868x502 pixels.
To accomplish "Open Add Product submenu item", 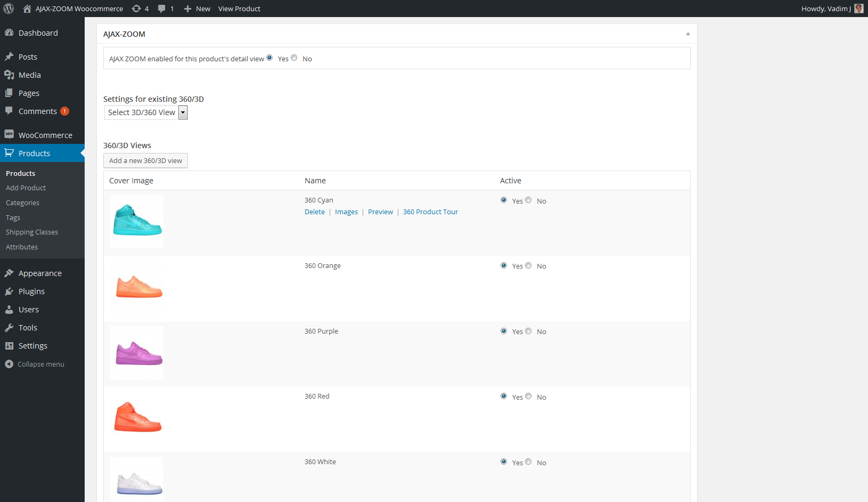I will (x=26, y=188).
